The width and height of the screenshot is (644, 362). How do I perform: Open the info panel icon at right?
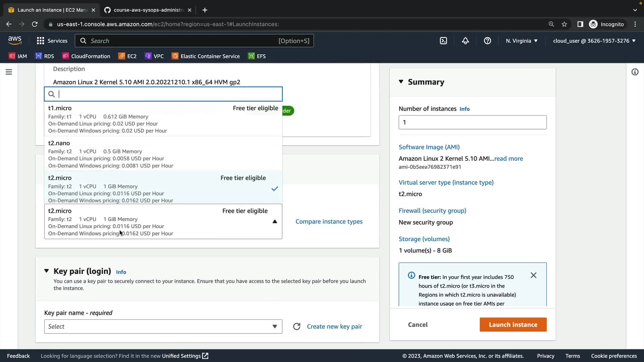(x=635, y=72)
